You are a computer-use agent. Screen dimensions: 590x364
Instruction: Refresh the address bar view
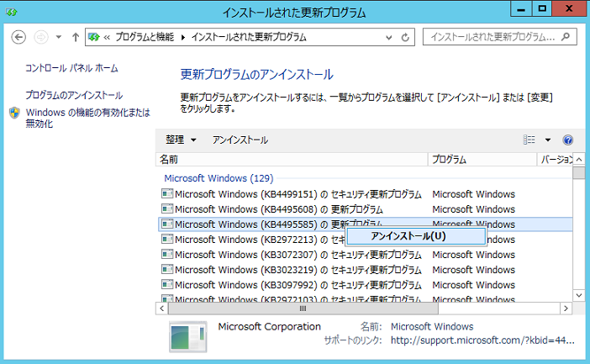tap(405, 37)
